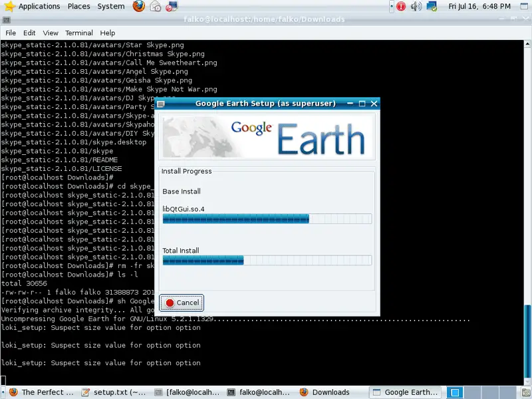Click the 'Make Skype Not War.png' terminal line
This screenshot has height=399, width=532.
(109, 89)
